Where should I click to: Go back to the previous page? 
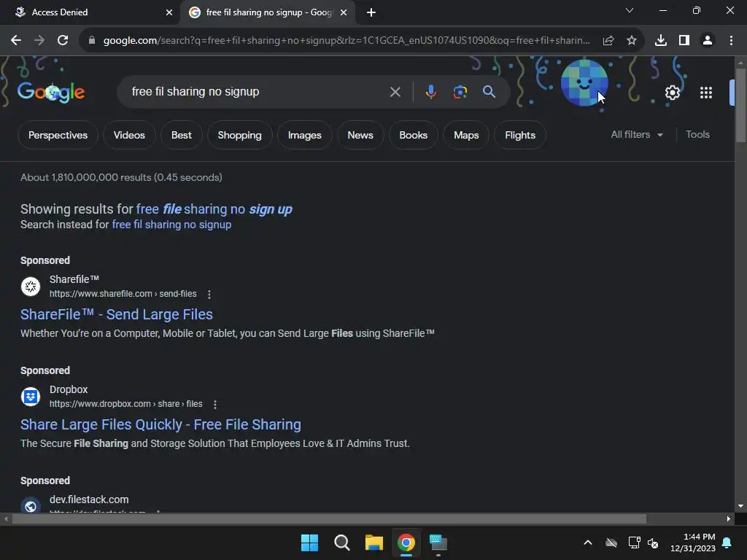coord(16,41)
